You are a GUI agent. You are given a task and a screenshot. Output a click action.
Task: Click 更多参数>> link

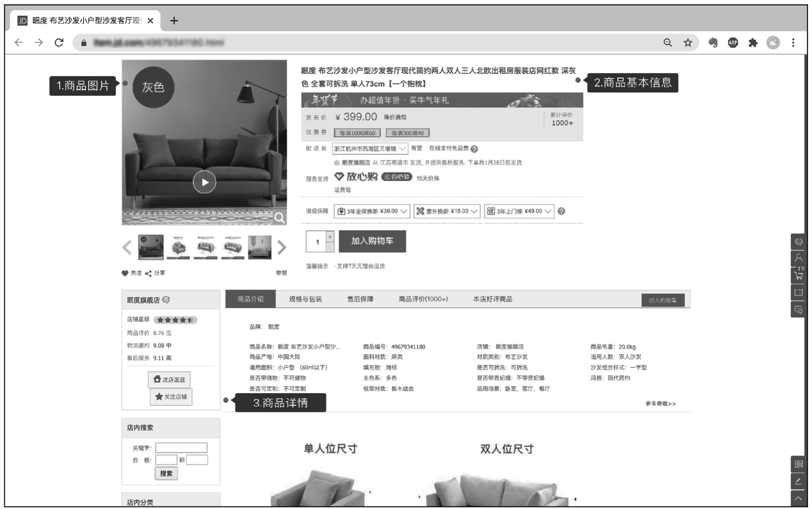pos(661,404)
